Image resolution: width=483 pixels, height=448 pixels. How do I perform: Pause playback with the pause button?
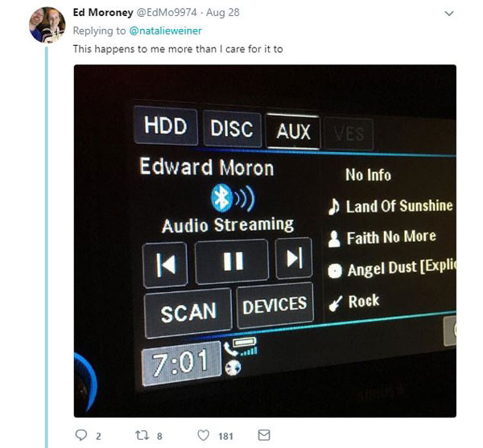[232, 261]
